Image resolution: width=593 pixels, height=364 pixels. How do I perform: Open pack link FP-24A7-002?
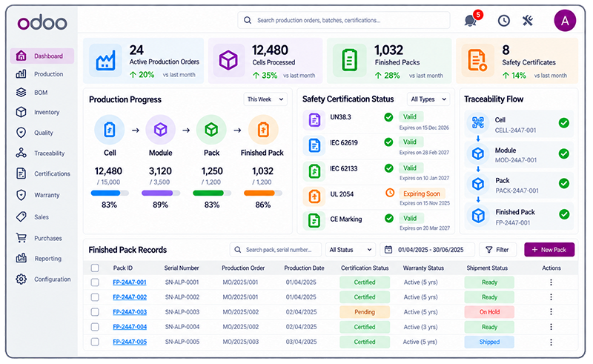click(130, 297)
